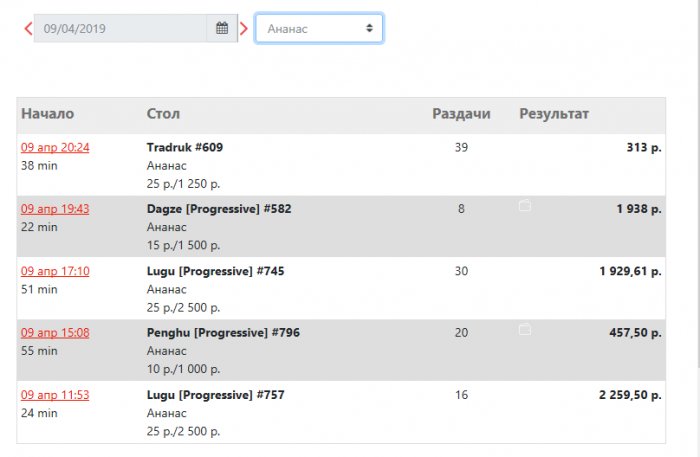Click the Начало column header
700x457 pixels.
pyautogui.click(x=47, y=114)
